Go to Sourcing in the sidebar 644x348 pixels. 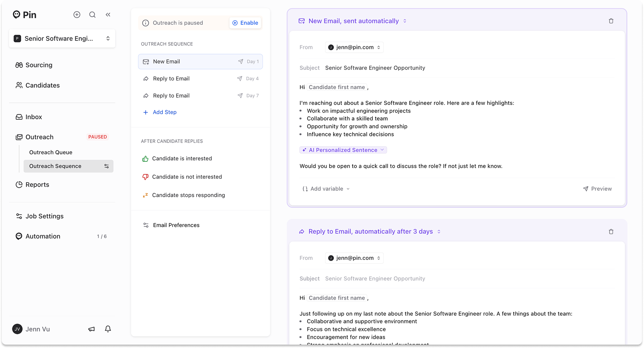coord(39,65)
